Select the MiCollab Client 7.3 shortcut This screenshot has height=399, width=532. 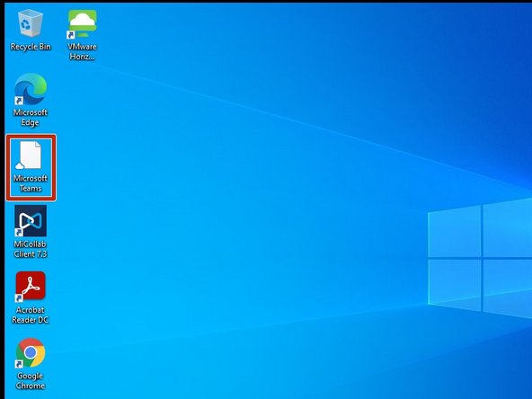31,221
